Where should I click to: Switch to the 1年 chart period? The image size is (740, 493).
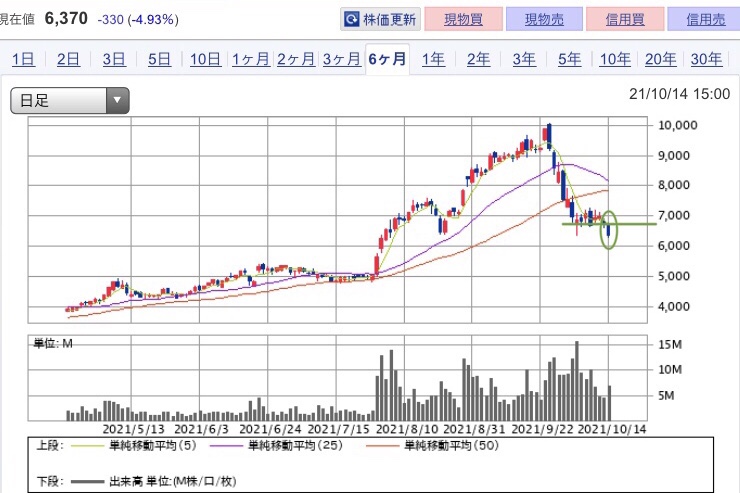coord(433,59)
